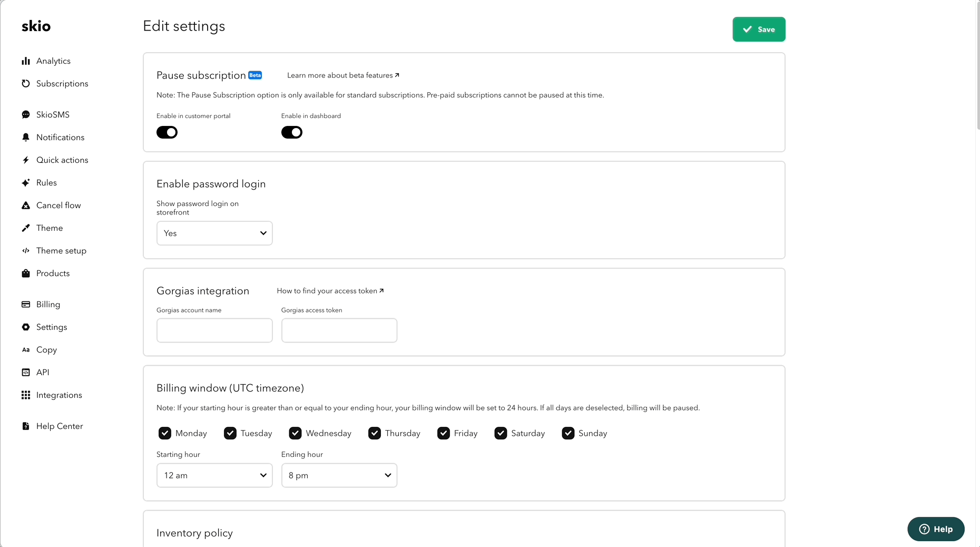Toggle Enable in dashboard switch
Screen dimensions: 980x547
point(292,132)
